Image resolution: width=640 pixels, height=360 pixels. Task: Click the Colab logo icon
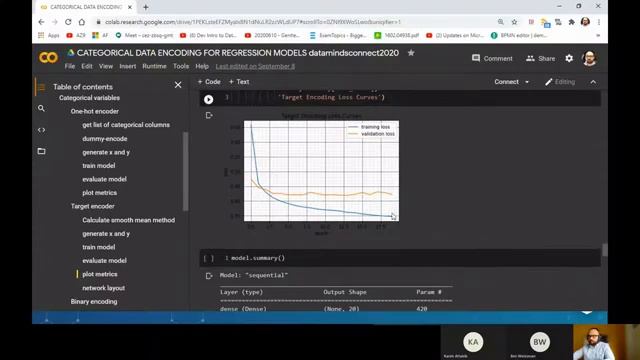click(x=48, y=58)
